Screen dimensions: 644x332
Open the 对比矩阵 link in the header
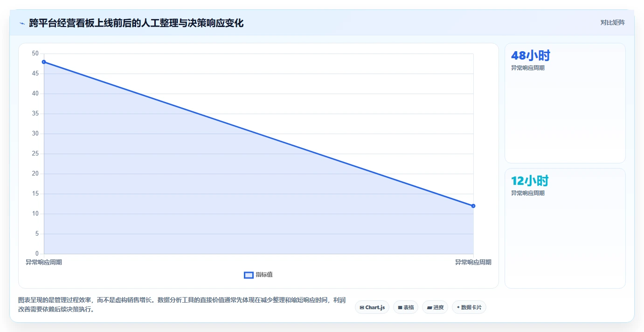click(612, 22)
